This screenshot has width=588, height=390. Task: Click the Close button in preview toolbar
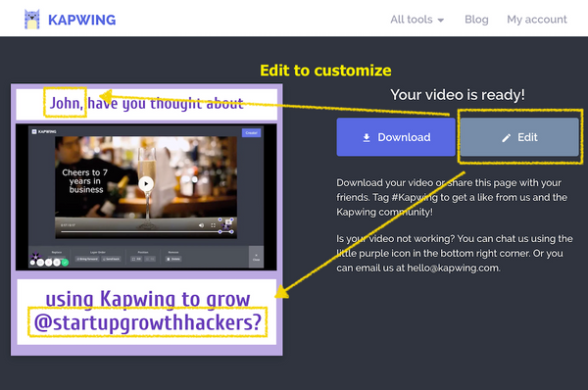256,257
